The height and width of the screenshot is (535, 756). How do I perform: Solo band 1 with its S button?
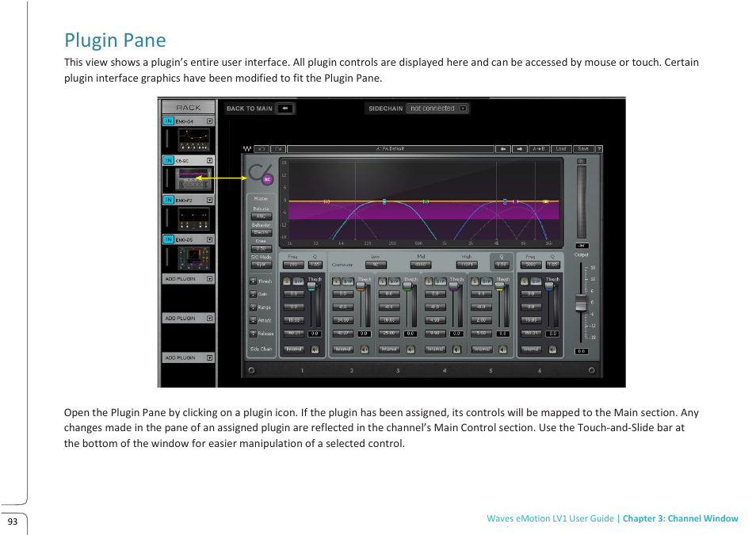click(287, 281)
